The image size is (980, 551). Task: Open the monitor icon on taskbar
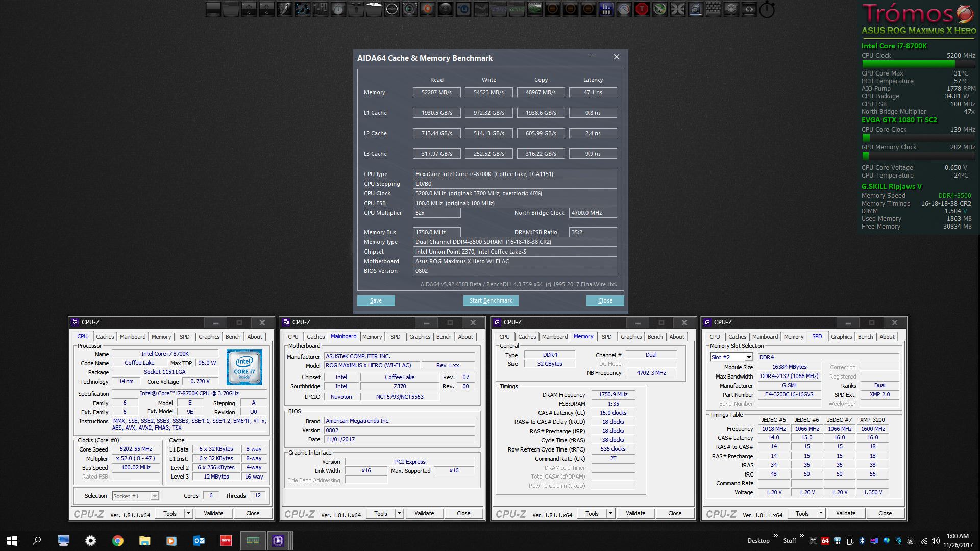[x=64, y=541]
